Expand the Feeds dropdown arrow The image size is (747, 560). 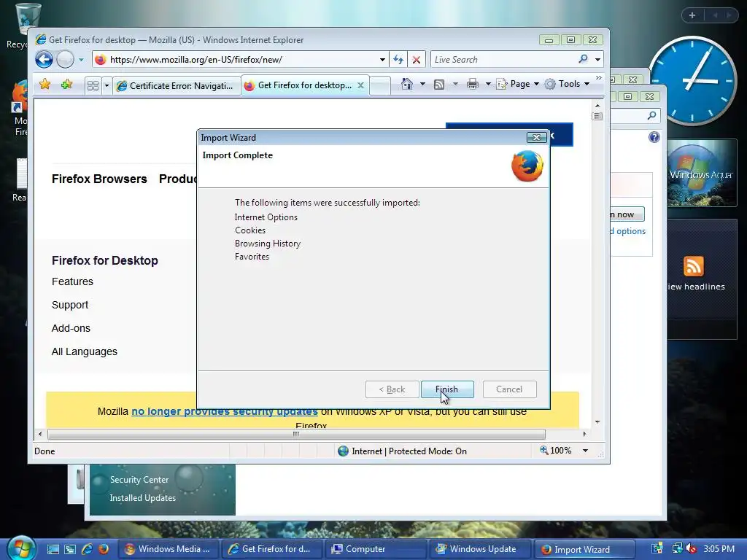(x=455, y=85)
